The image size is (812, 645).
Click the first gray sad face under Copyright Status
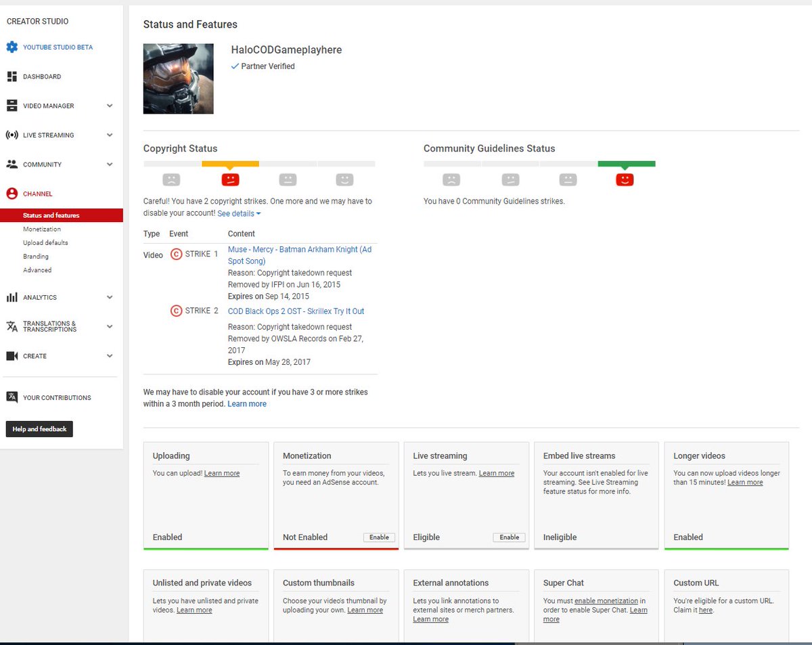(x=172, y=179)
